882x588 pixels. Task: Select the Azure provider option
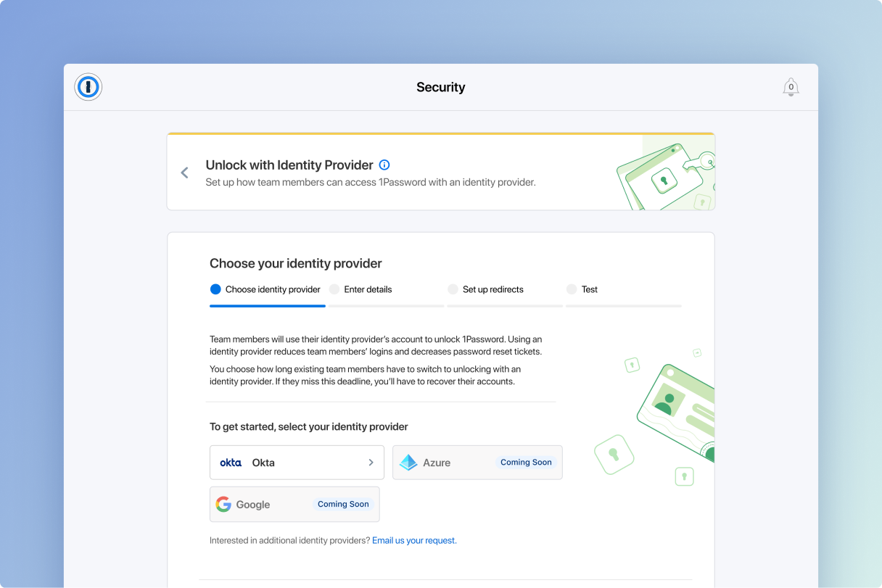[477, 463]
